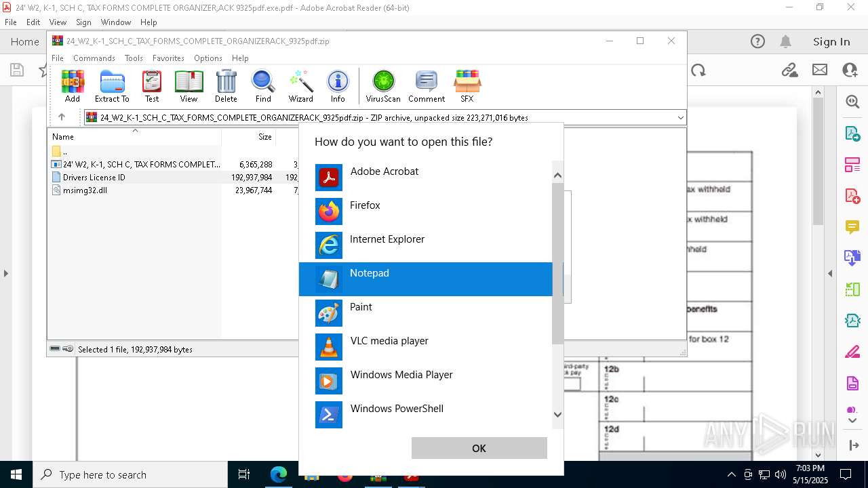Select the 24' W2, K-1 file entry
Viewport: 868px width, 488px height.
136,165
